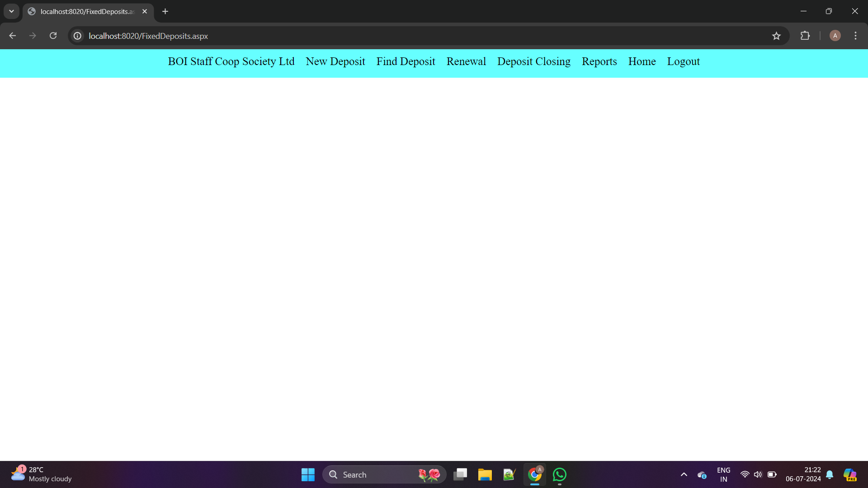Viewport: 868px width, 488px height.
Task: Go to Find Deposit page
Action: coord(406,61)
